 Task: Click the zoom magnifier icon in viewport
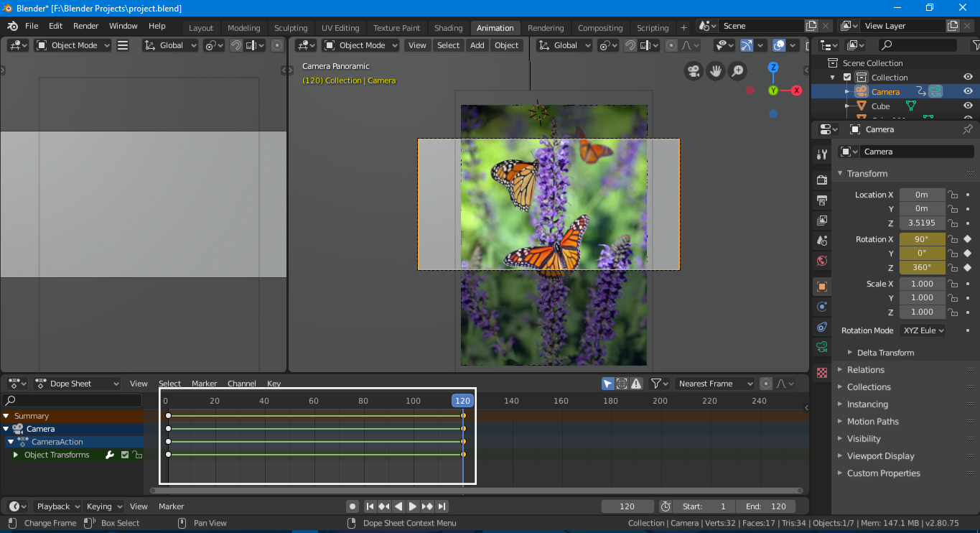click(737, 70)
